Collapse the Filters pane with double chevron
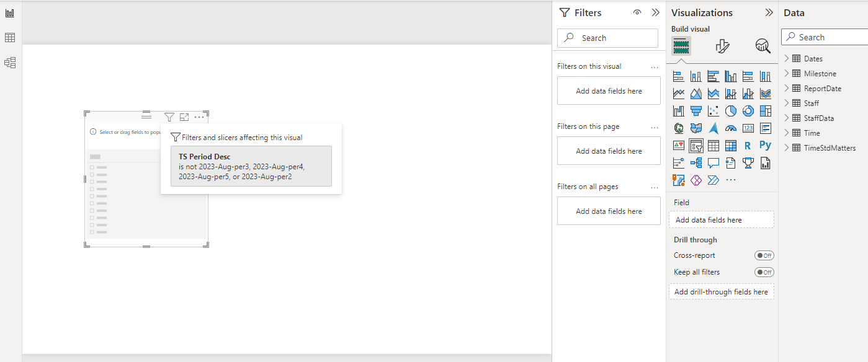Viewport: 868px width, 362px height. coord(656,12)
